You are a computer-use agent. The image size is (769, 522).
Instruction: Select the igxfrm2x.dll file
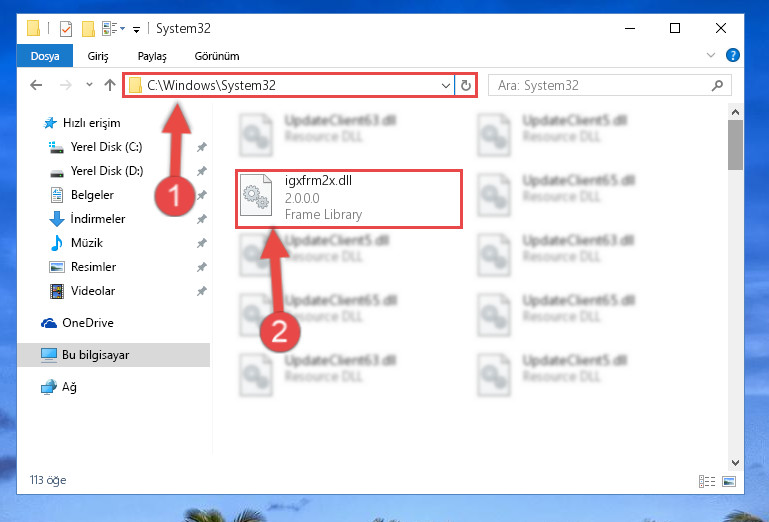349,199
